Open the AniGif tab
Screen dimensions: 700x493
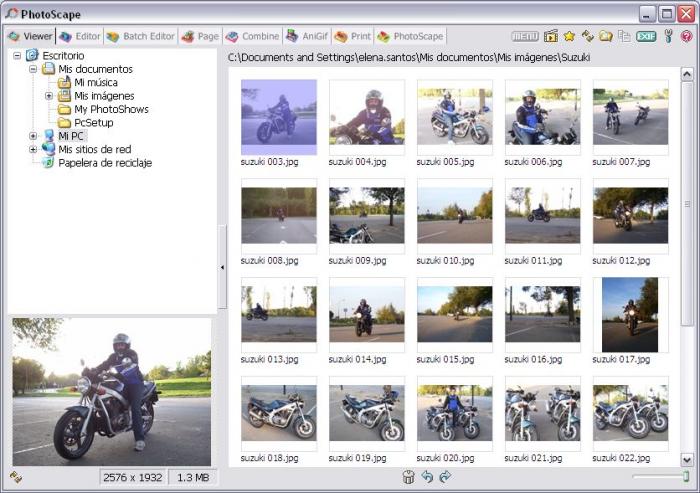[x=307, y=36]
